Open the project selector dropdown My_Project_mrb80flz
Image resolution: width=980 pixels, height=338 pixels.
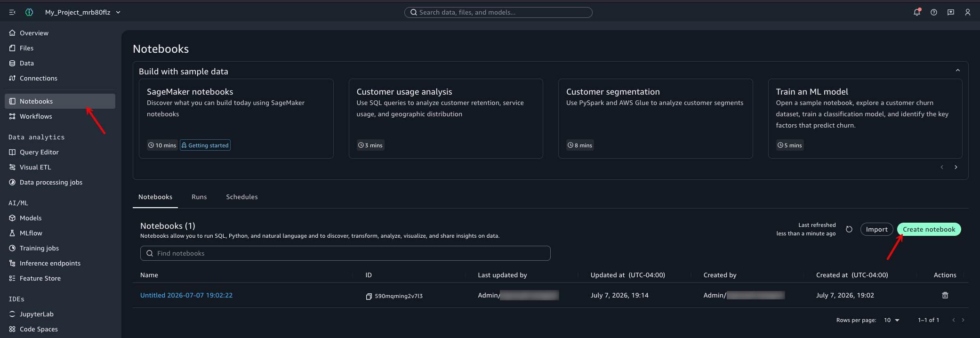click(x=83, y=12)
